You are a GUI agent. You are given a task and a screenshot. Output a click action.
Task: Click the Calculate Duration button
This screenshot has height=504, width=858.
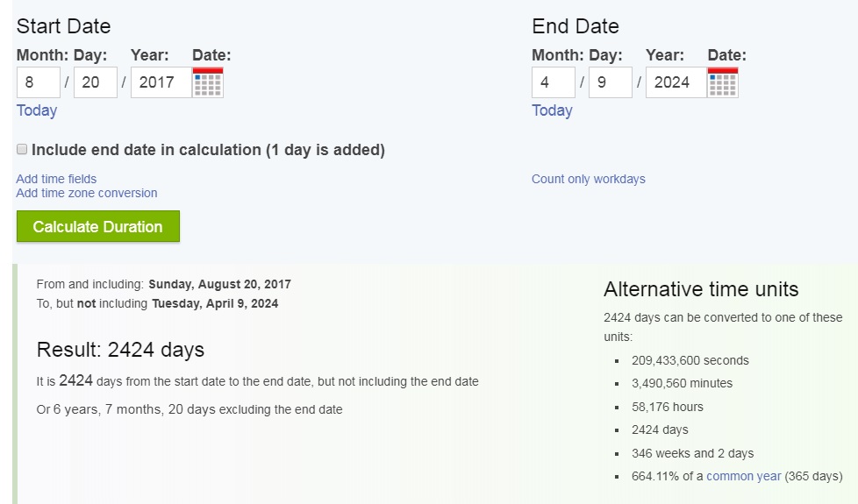(98, 226)
